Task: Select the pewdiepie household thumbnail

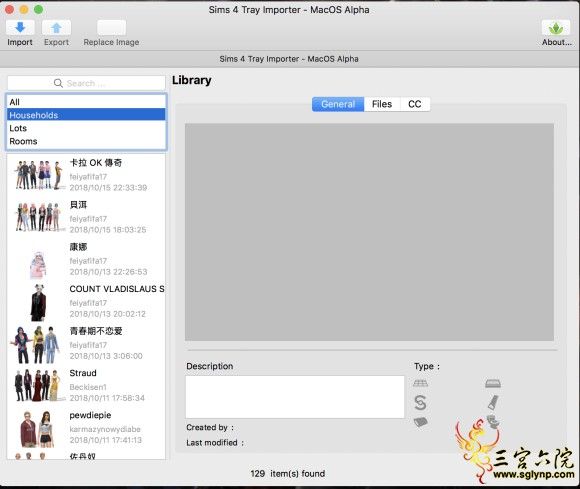Action: point(37,429)
